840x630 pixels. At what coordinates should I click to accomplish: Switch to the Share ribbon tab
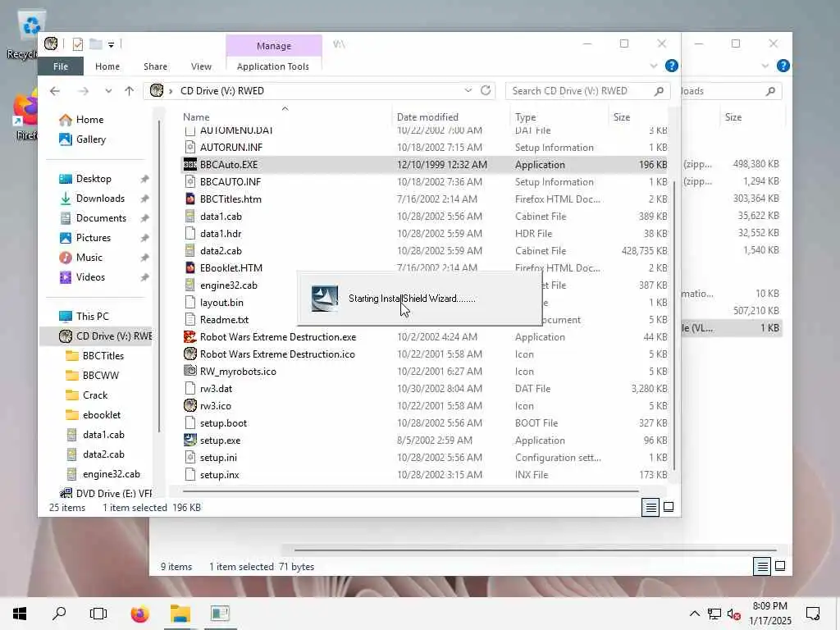point(155,66)
